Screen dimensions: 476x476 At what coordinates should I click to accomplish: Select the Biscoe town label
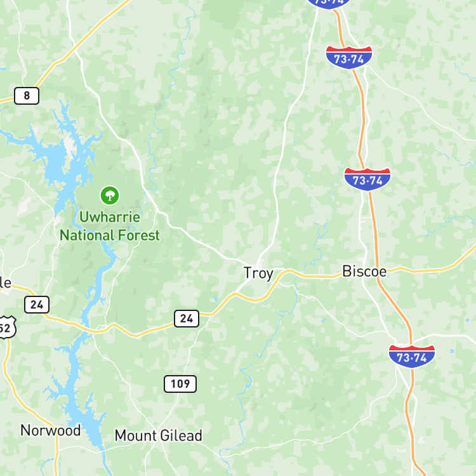coord(364,271)
